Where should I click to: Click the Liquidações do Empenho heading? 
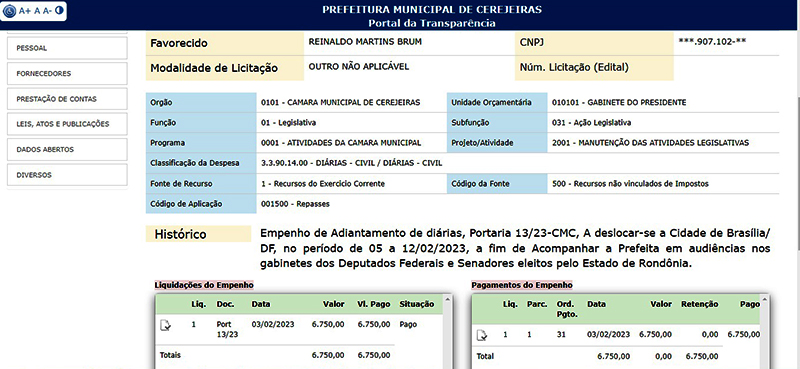[204, 285]
